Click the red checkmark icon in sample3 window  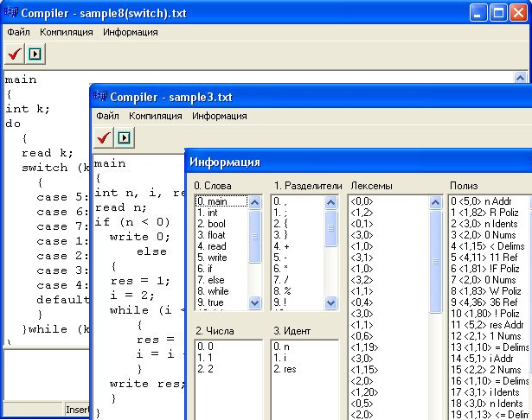[105, 137]
